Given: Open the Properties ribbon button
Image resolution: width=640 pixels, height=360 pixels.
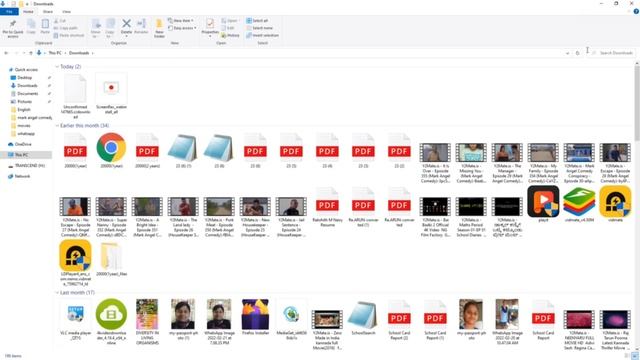Looking at the screenshot, I should tap(210, 27).
